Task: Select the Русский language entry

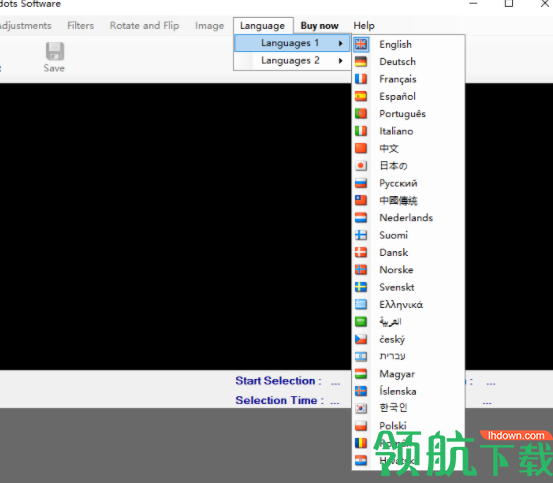Action: [408, 183]
